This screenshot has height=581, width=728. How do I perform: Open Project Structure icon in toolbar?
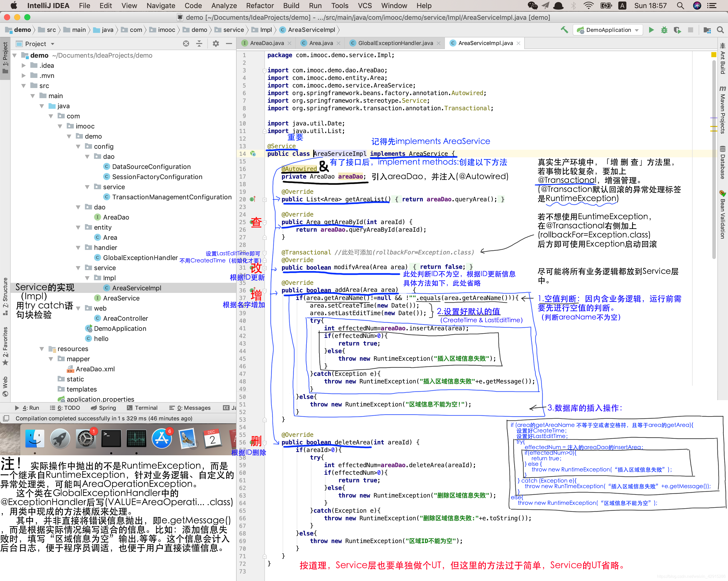(x=707, y=30)
